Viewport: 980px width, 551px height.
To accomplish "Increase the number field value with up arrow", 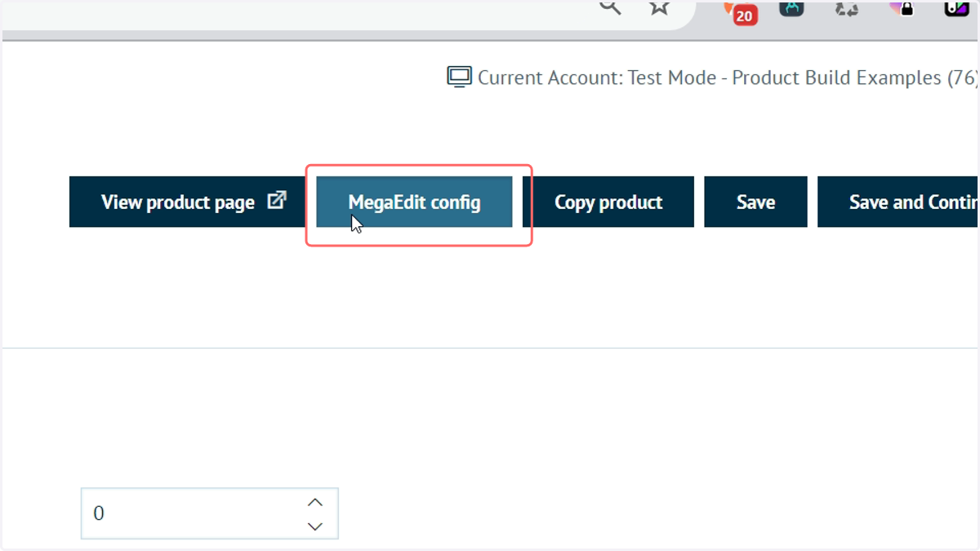I will [315, 502].
